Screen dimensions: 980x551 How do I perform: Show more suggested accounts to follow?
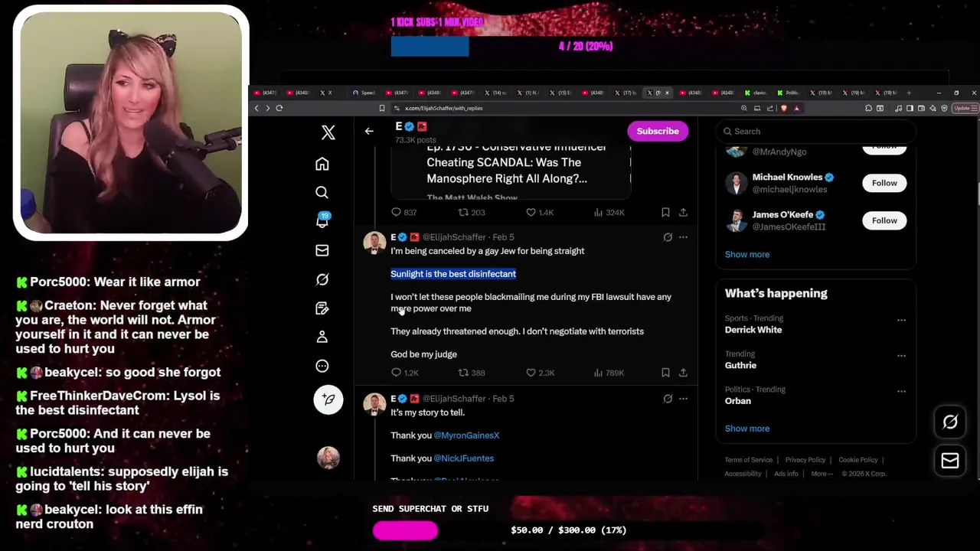[x=747, y=254]
